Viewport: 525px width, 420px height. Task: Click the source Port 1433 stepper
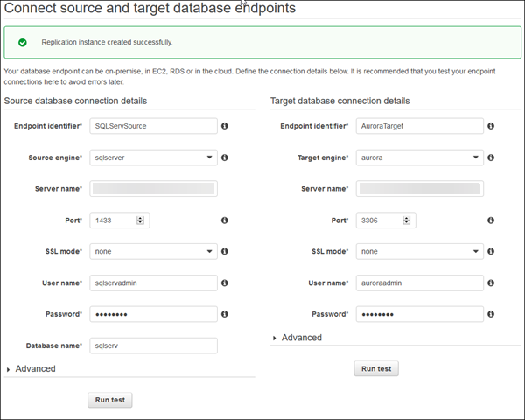click(140, 220)
